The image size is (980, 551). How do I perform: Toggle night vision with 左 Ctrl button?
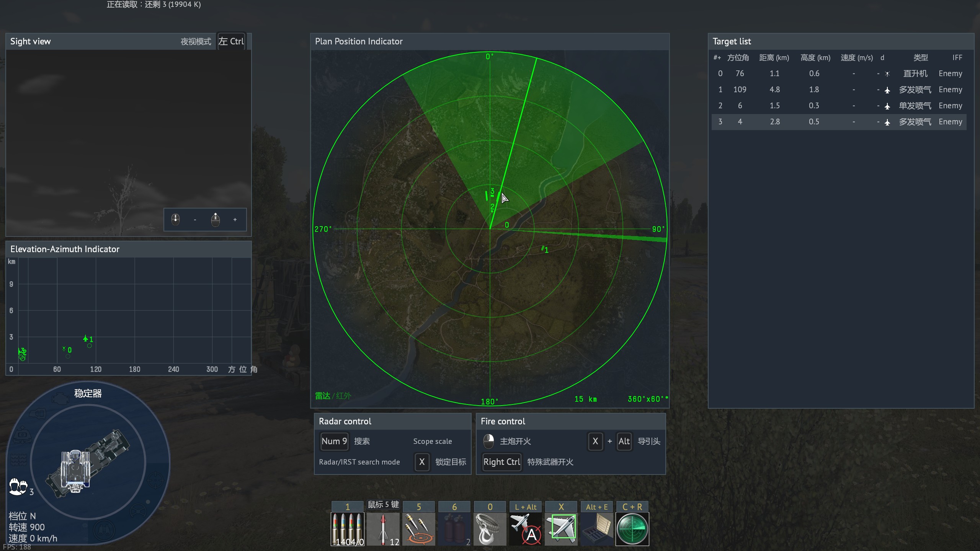tap(231, 41)
